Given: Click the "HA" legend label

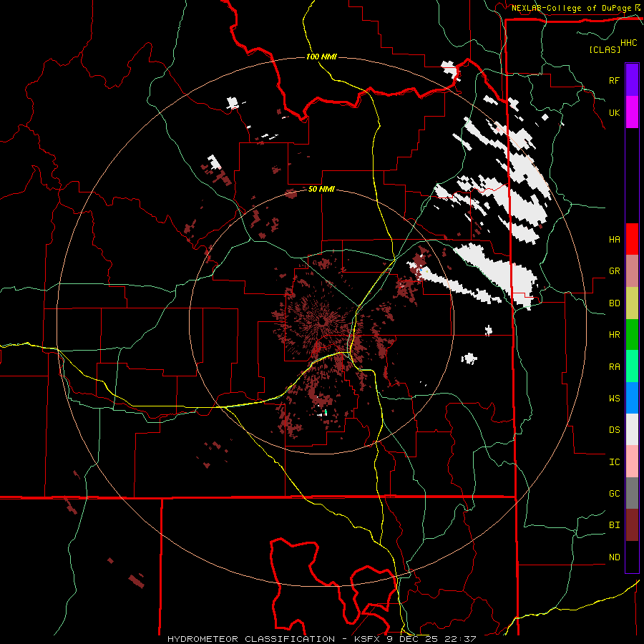Looking at the screenshot, I should (x=614, y=239).
